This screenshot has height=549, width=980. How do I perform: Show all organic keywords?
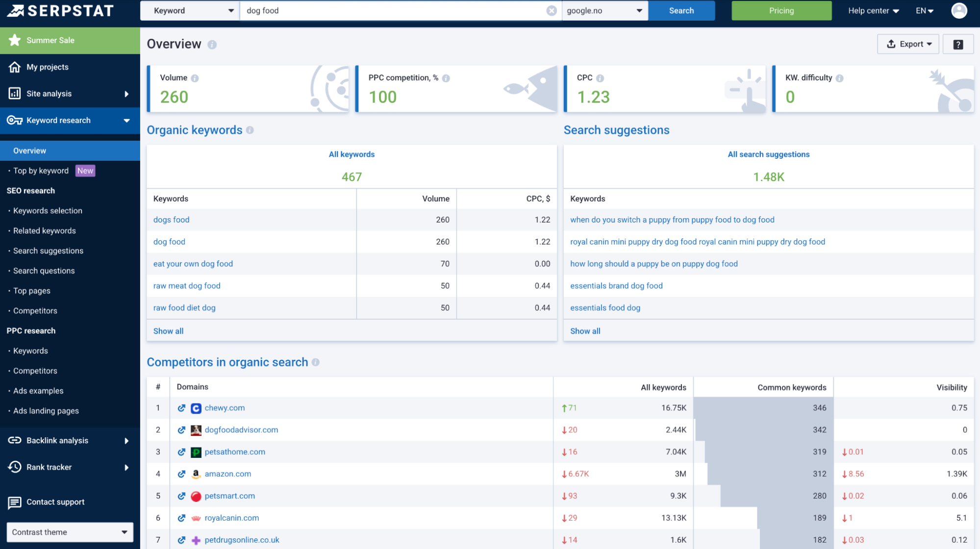point(168,331)
